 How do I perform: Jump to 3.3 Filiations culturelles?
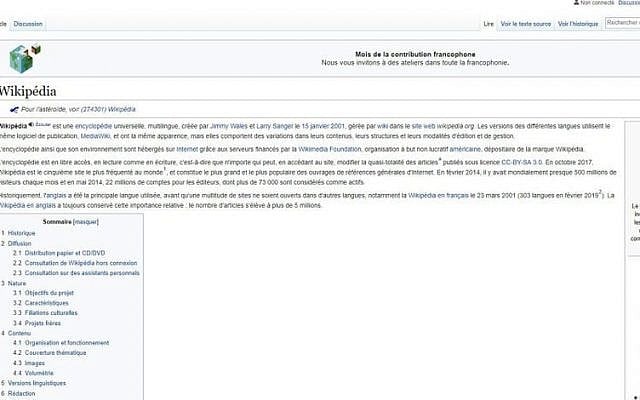(x=45, y=313)
